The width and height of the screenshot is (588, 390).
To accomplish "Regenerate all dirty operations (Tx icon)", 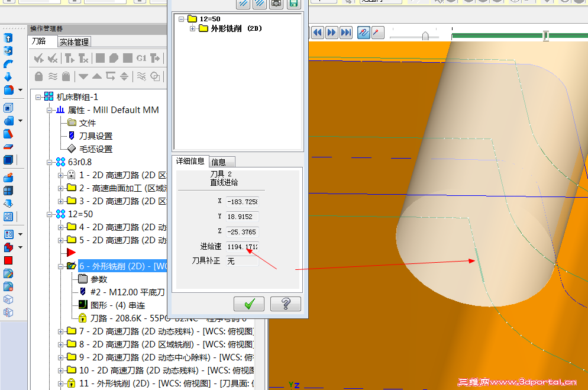I will (83, 58).
